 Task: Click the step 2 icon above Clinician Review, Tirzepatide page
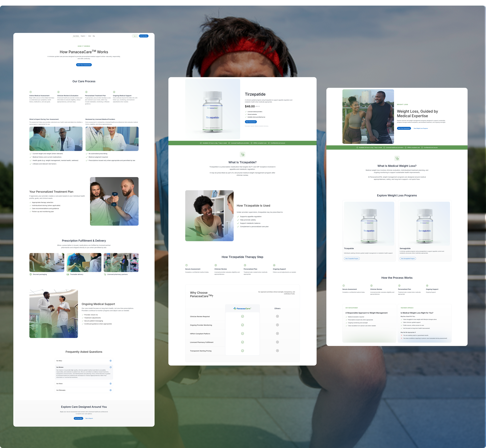point(216,265)
